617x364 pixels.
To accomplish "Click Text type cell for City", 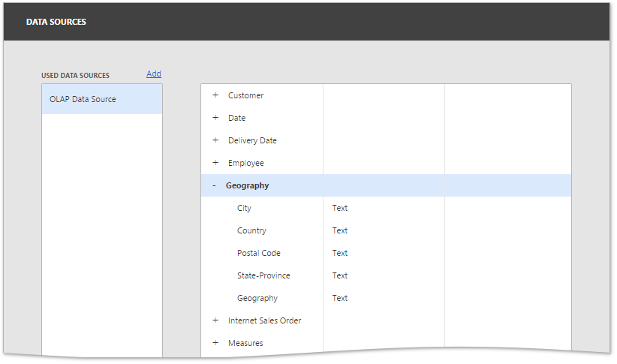I will [340, 208].
